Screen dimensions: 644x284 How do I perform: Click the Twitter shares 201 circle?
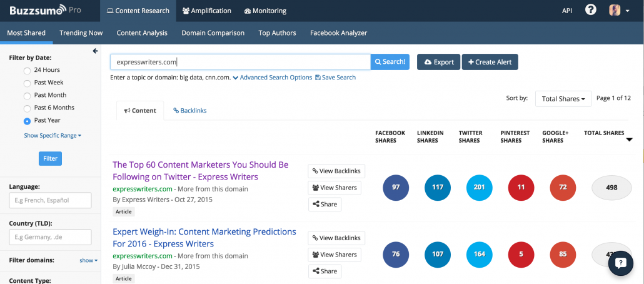[480, 188]
